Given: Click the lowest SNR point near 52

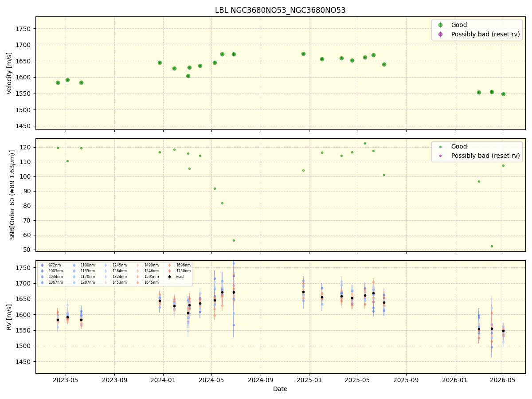Looking at the screenshot, I should point(492,246).
